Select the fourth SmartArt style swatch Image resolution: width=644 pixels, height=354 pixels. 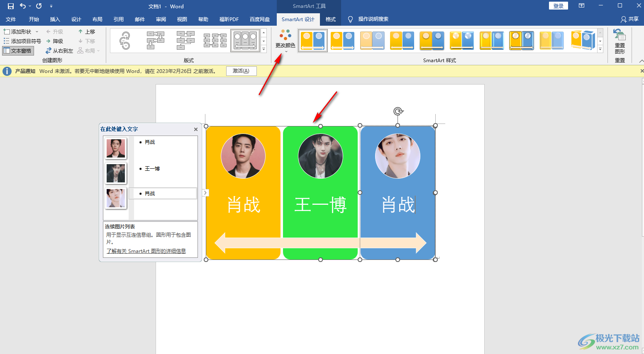[x=402, y=41]
